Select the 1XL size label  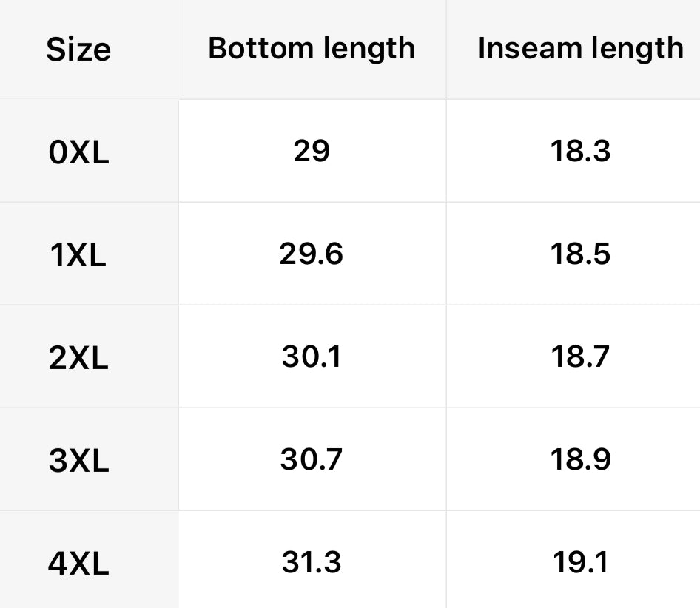click(x=78, y=256)
